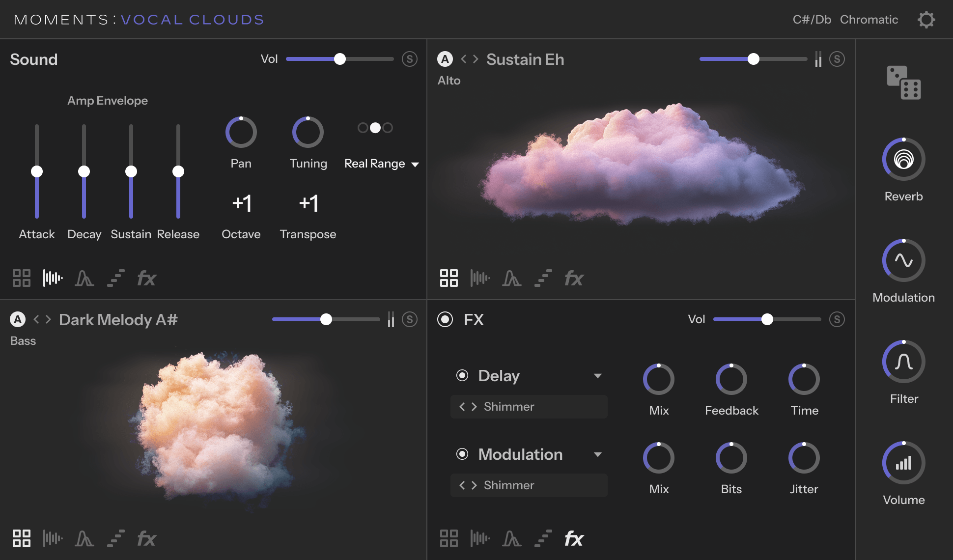Viewport: 953px width, 560px height.
Task: Open settings with the gear icon
Action: [x=926, y=20]
